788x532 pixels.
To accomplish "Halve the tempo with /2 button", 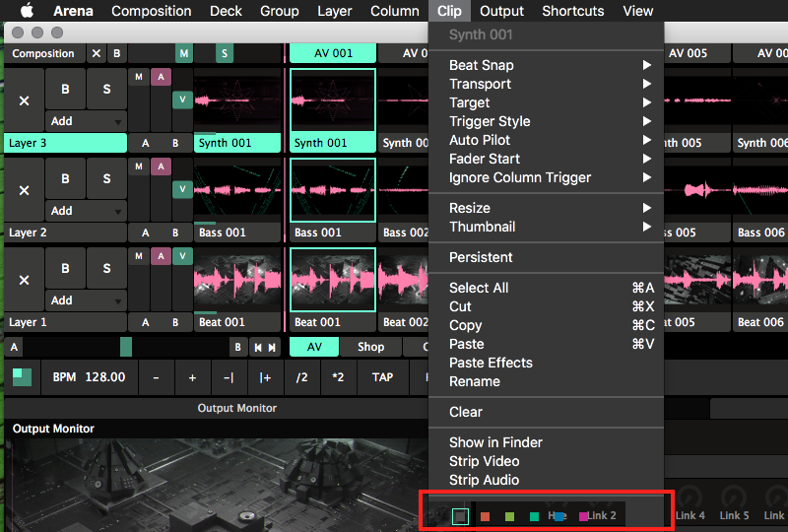I will [302, 377].
